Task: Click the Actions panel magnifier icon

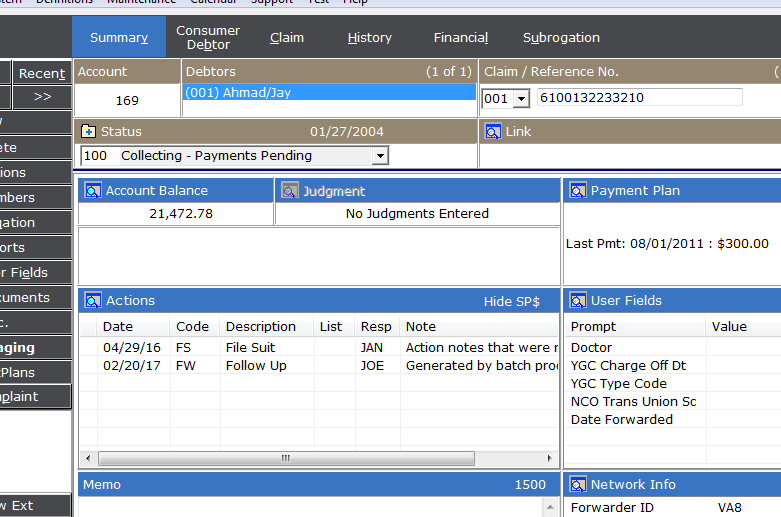Action: 92,301
